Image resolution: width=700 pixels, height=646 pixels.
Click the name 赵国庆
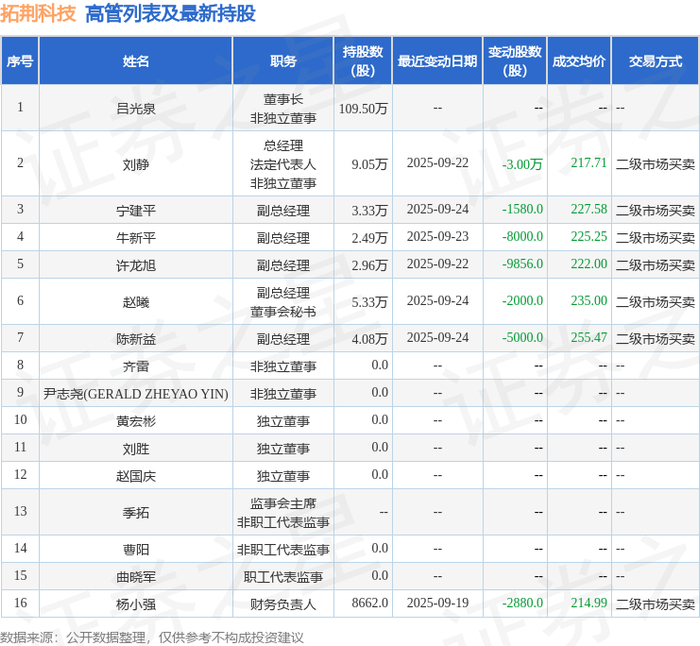coord(136,476)
